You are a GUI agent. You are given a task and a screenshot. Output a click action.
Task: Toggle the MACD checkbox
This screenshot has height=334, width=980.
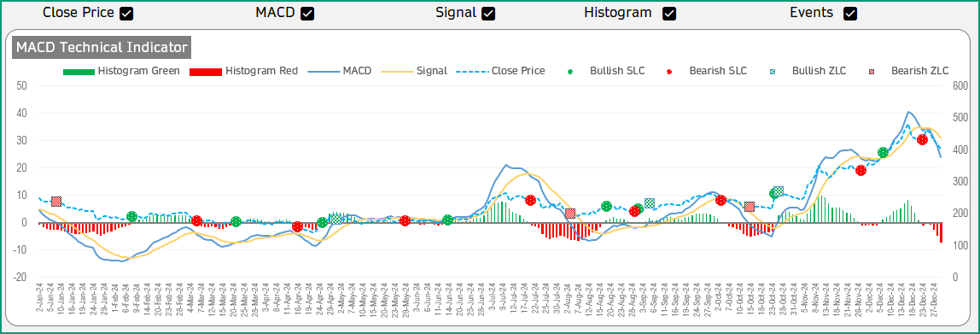pos(306,13)
